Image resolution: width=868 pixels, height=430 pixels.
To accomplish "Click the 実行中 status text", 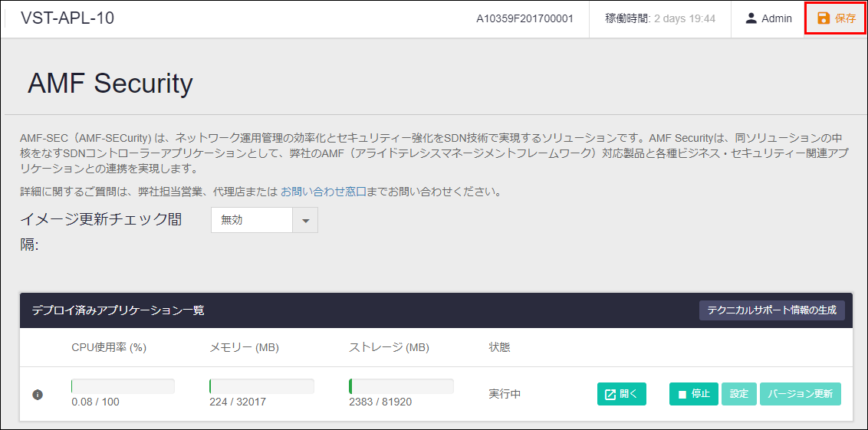I will click(x=505, y=394).
